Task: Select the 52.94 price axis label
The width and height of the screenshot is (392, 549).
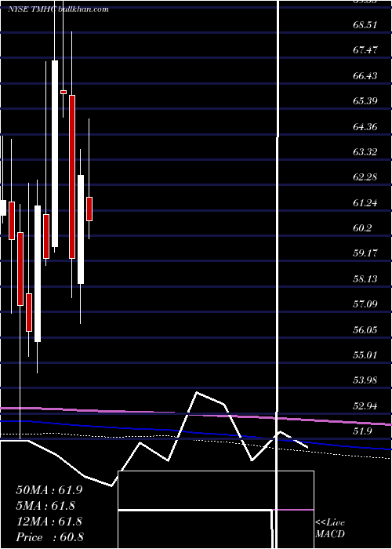Action: click(365, 405)
